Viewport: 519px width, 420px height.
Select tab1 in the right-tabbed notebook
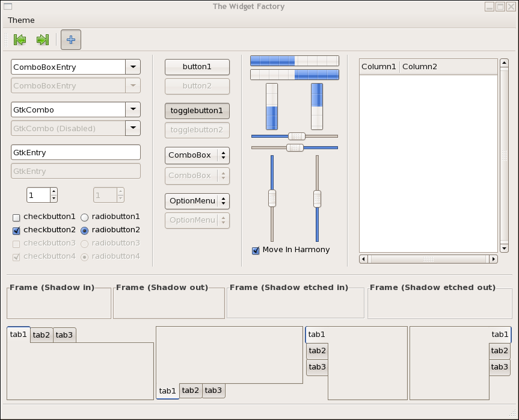(x=500, y=335)
